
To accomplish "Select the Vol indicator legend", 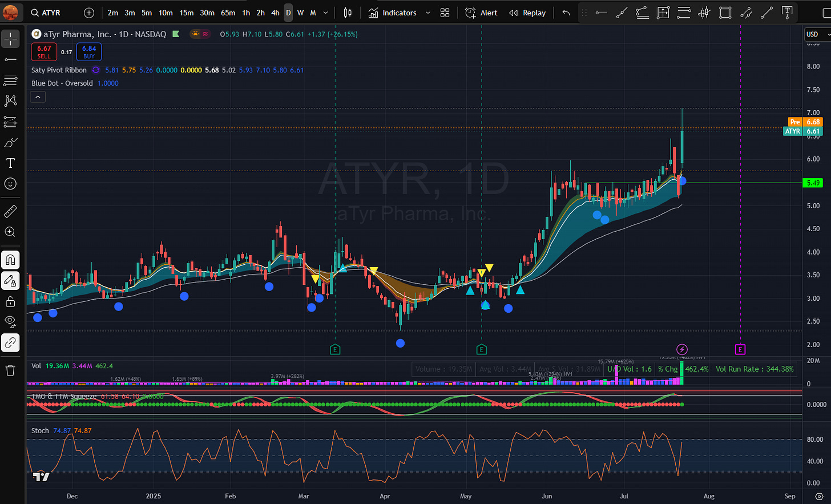I will [36, 366].
